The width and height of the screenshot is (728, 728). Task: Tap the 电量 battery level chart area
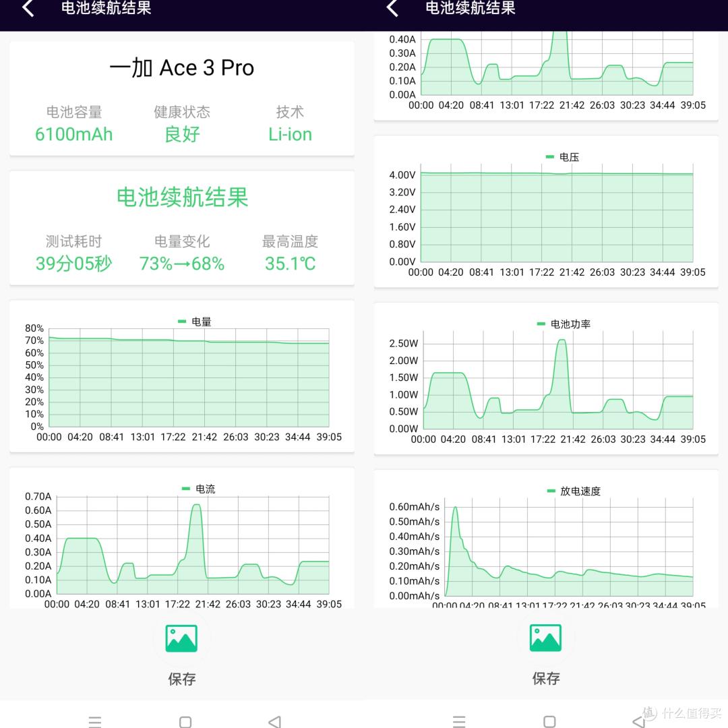(189, 377)
